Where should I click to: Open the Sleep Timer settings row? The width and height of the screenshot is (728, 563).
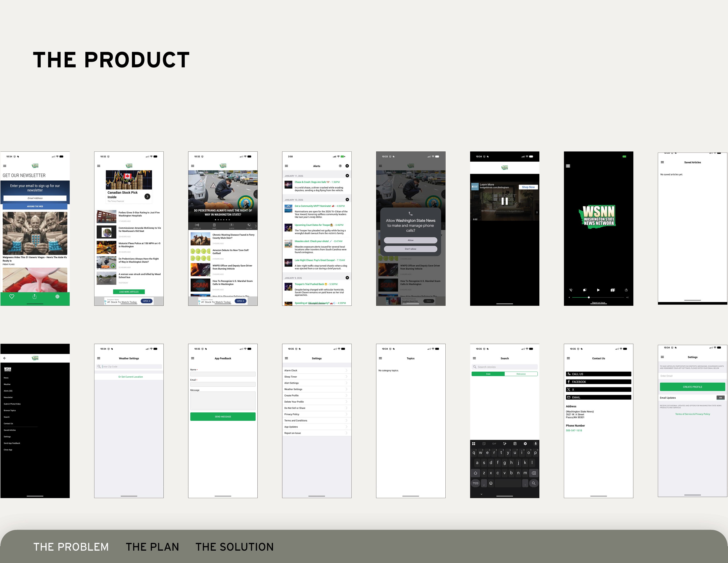(x=316, y=377)
